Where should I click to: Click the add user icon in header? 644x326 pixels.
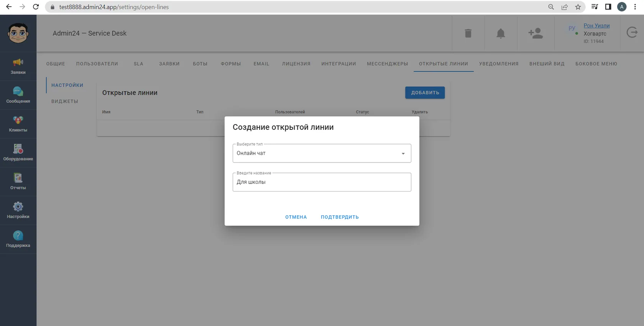point(536,33)
